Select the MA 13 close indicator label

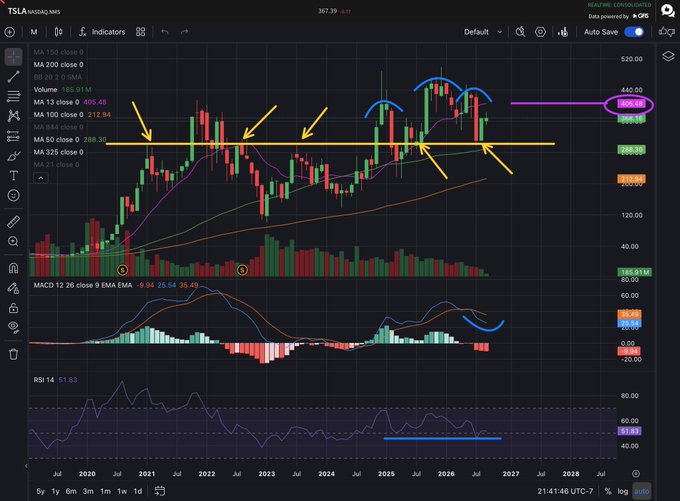tap(56, 102)
